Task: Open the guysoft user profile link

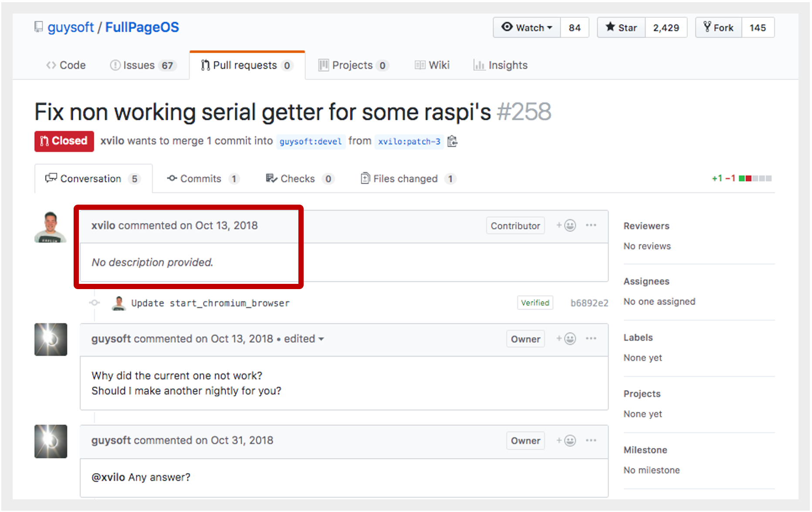Action: pos(71,27)
